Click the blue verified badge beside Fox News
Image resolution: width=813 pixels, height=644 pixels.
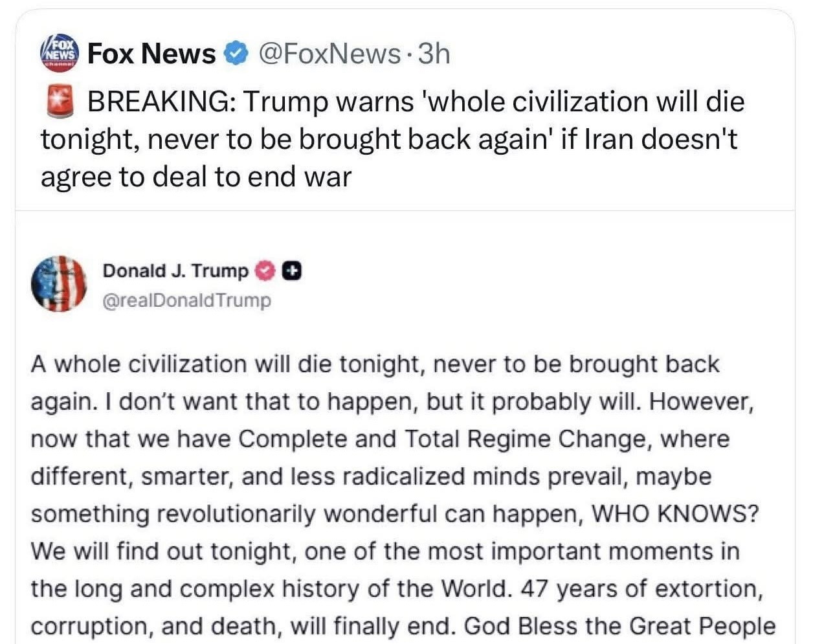pyautogui.click(x=236, y=54)
